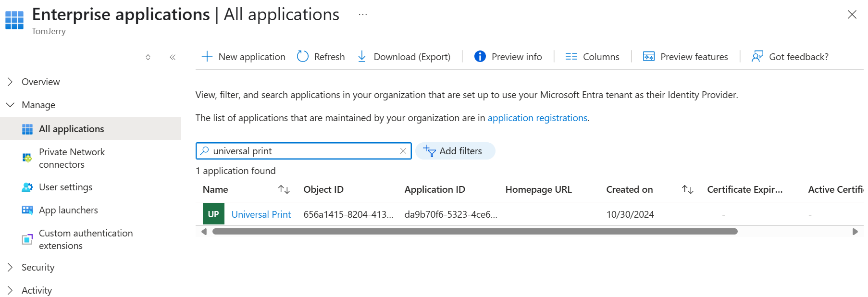This screenshot has width=868, height=297.
Task: Collapse the sidebar with double chevron
Action: click(x=173, y=57)
